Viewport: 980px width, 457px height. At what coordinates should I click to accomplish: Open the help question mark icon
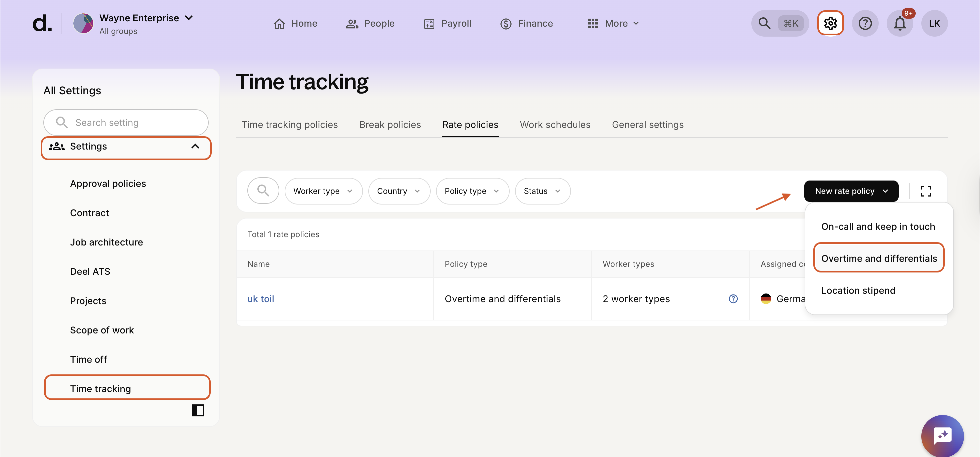[865, 23]
